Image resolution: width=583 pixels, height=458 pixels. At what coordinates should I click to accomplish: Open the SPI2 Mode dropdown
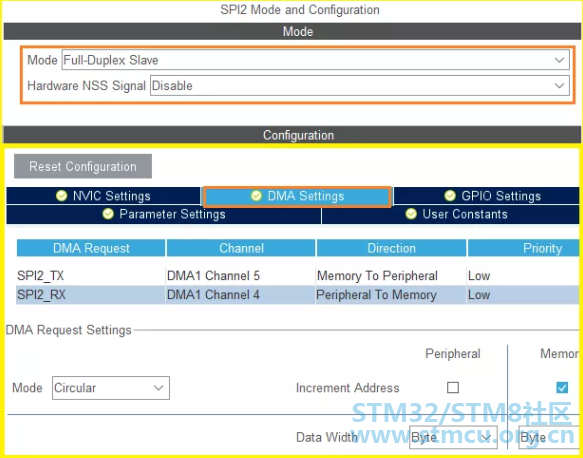pyautogui.click(x=315, y=60)
